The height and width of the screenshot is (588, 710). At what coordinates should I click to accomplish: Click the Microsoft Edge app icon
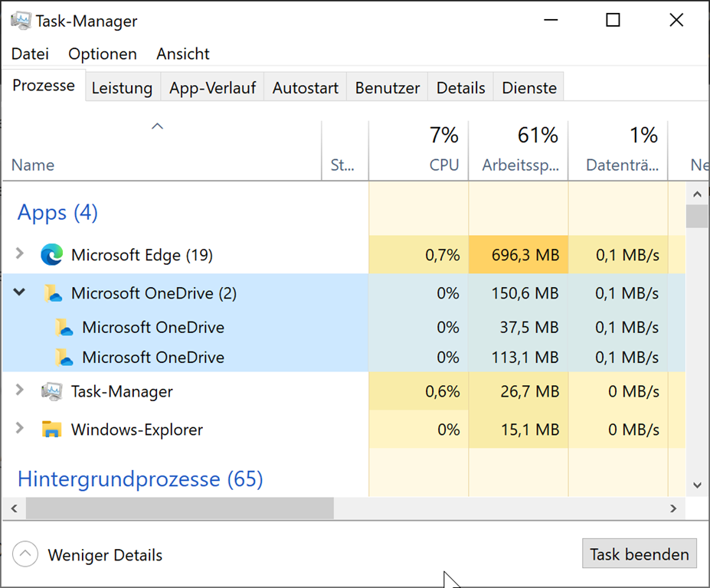click(51, 255)
